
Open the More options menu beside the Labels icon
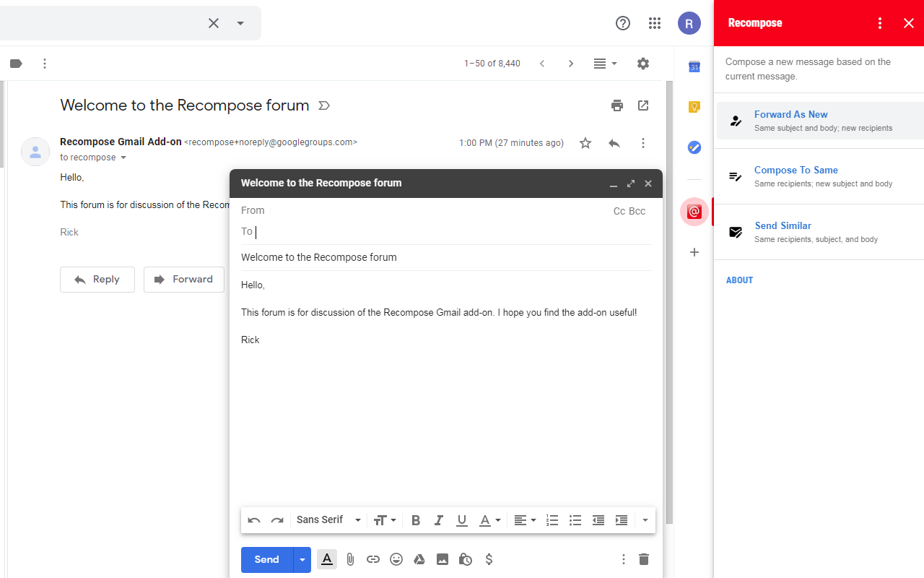click(x=45, y=64)
